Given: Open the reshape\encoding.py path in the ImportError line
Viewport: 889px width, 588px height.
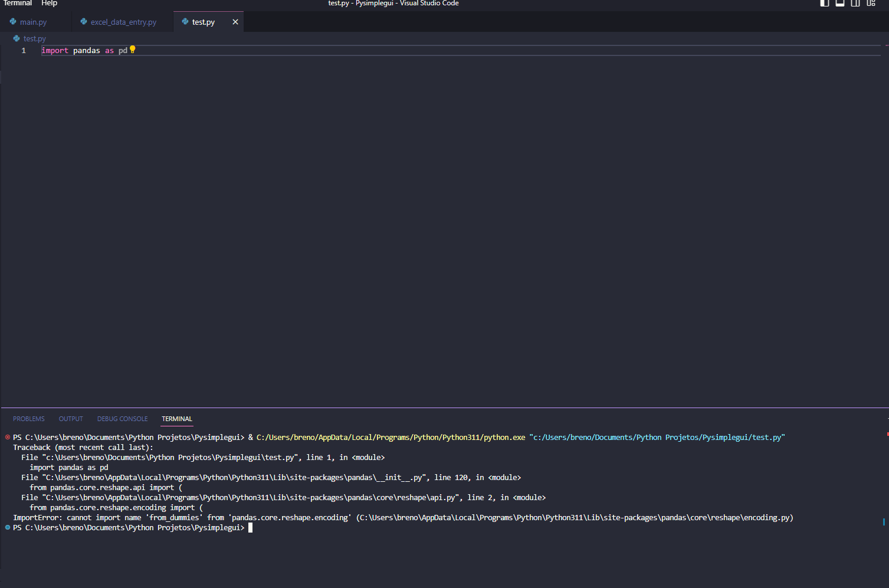Looking at the screenshot, I should click(575, 518).
